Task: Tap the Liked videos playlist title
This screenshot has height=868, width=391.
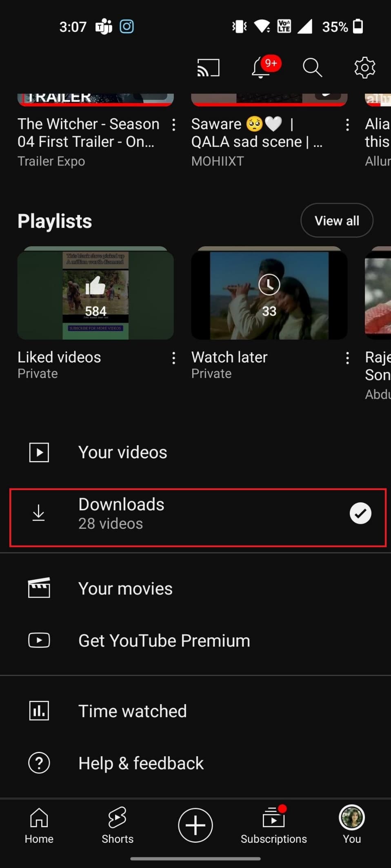Action: pos(59,357)
